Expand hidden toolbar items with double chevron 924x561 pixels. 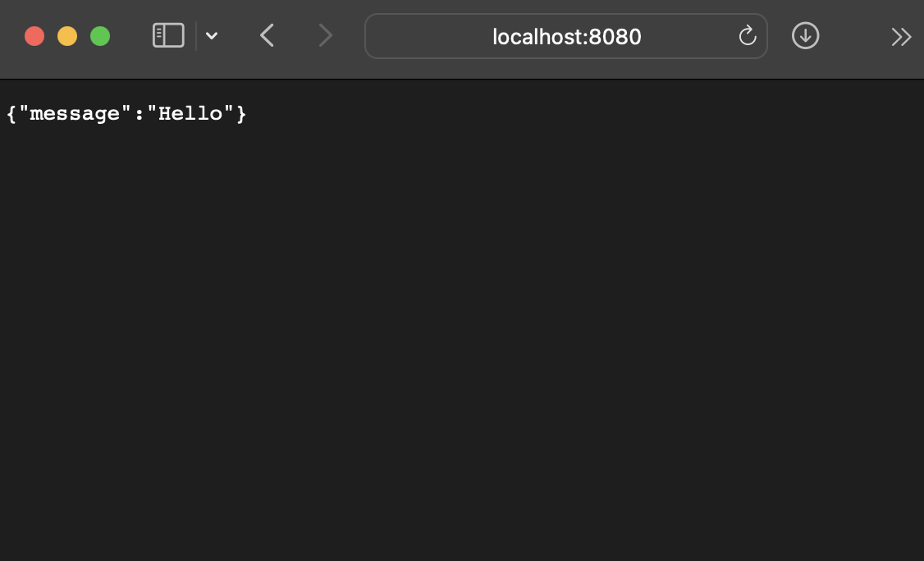pyautogui.click(x=901, y=37)
